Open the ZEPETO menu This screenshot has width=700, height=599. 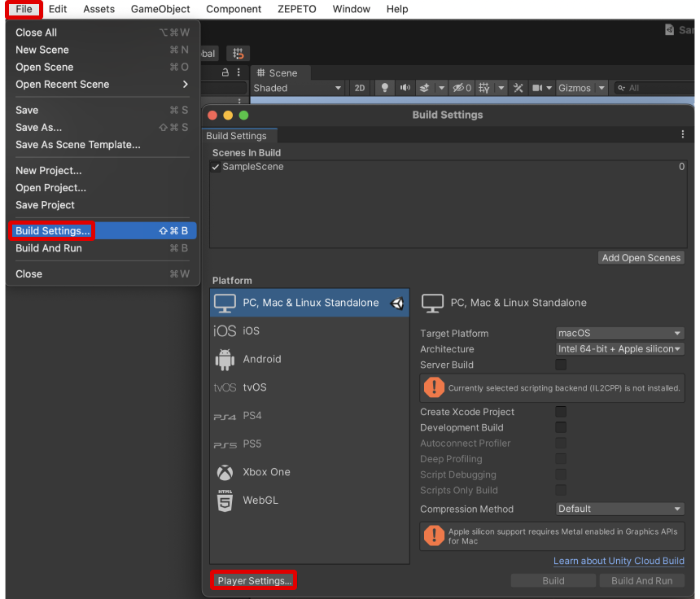click(x=296, y=9)
